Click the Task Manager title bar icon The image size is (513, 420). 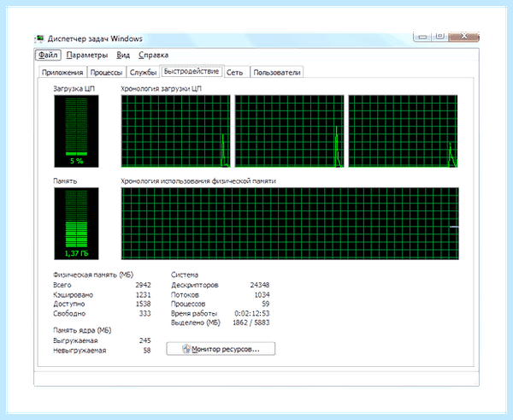tap(39, 38)
